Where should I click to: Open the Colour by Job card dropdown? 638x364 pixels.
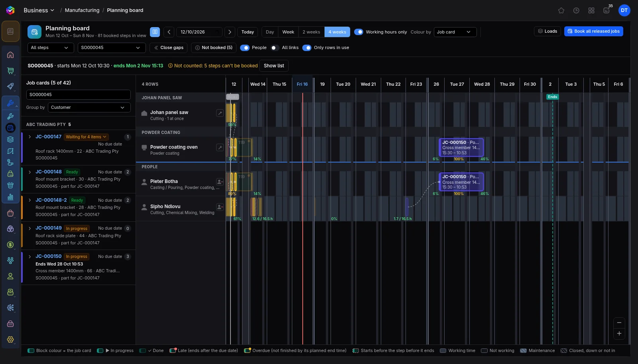click(x=455, y=32)
